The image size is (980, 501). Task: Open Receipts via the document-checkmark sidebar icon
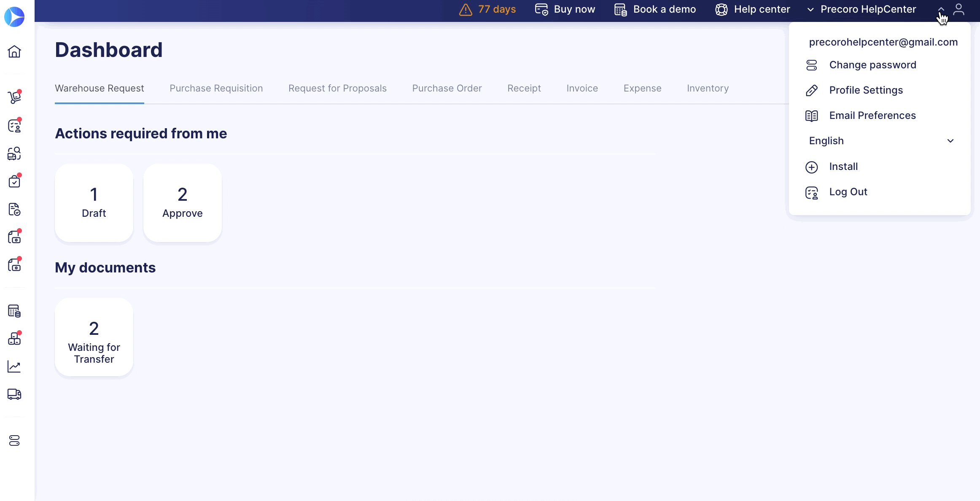[x=14, y=209]
